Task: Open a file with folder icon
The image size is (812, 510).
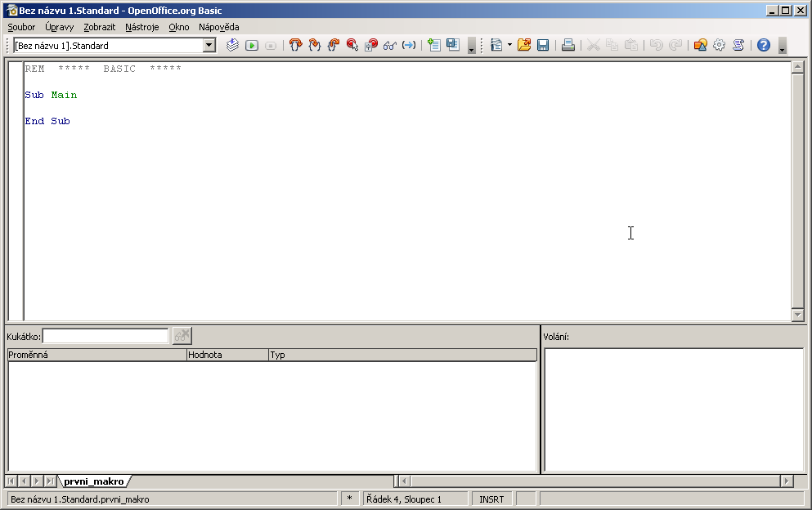Action: (524, 46)
